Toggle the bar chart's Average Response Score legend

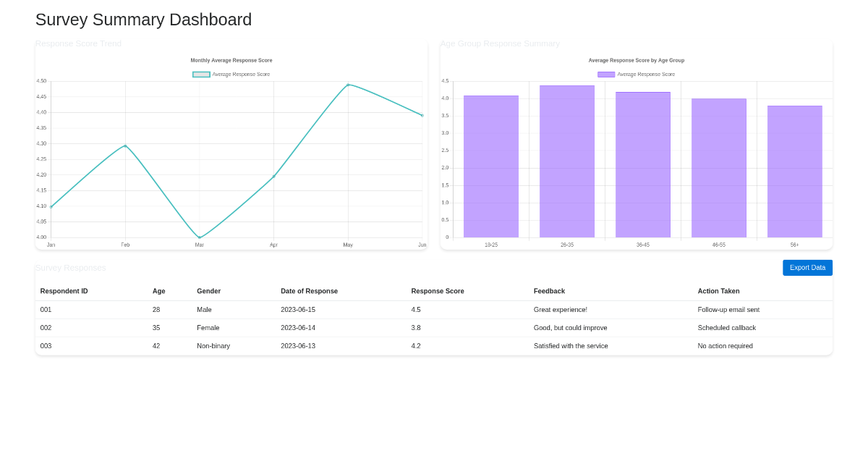click(x=636, y=74)
